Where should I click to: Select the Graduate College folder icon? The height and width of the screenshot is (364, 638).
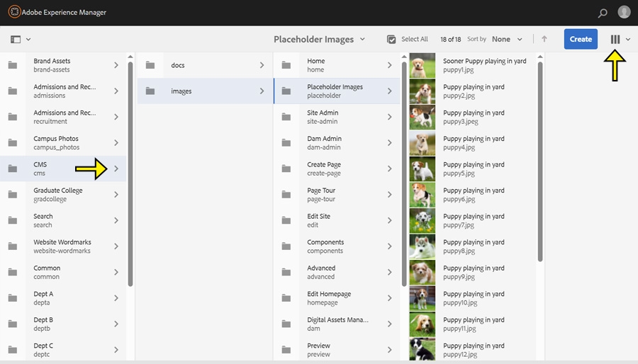(x=13, y=195)
